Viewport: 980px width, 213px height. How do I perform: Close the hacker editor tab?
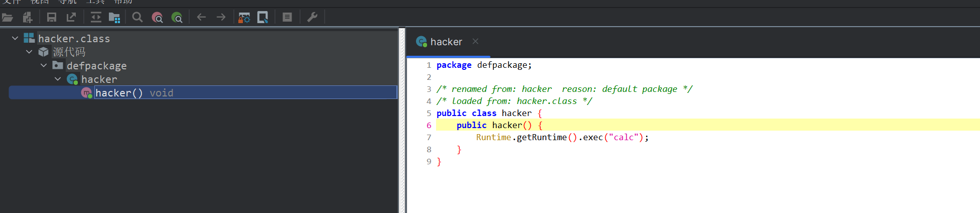475,41
